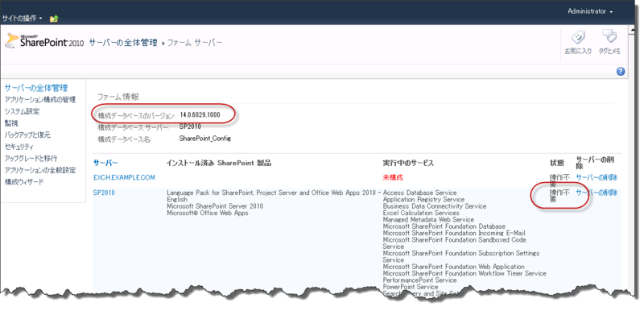Sort by the サーバー column header
644x311 pixels.
(105, 163)
